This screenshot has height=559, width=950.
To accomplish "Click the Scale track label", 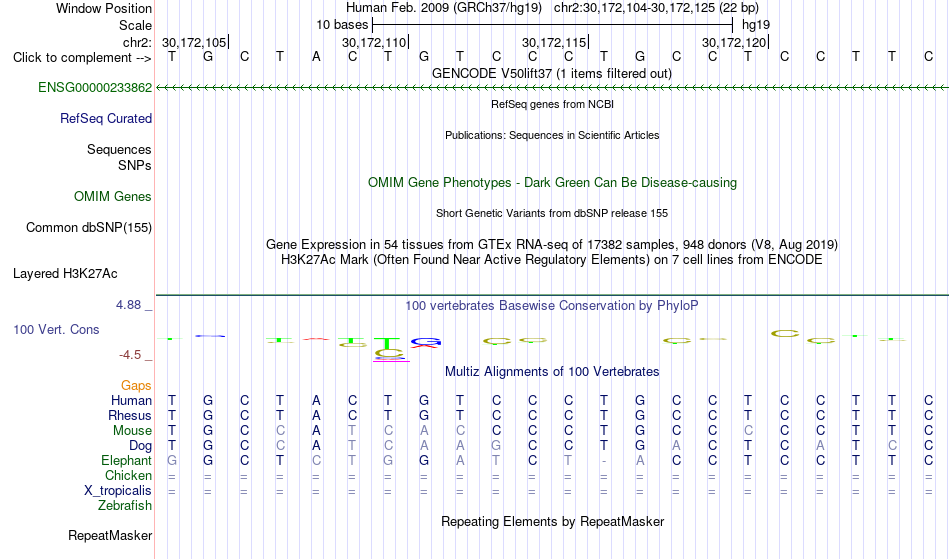I will pyautogui.click(x=136, y=26).
